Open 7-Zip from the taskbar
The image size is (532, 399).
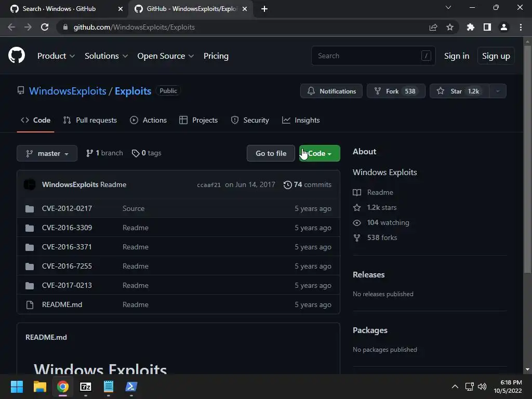(86, 387)
